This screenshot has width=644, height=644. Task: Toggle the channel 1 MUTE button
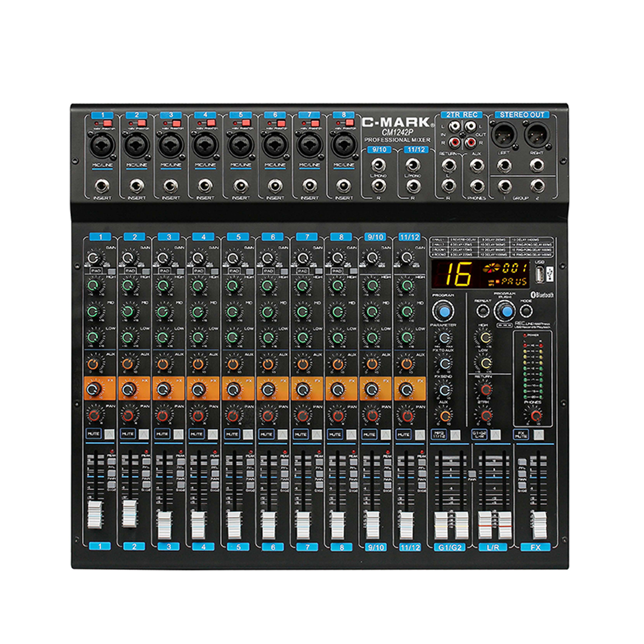(x=93, y=434)
